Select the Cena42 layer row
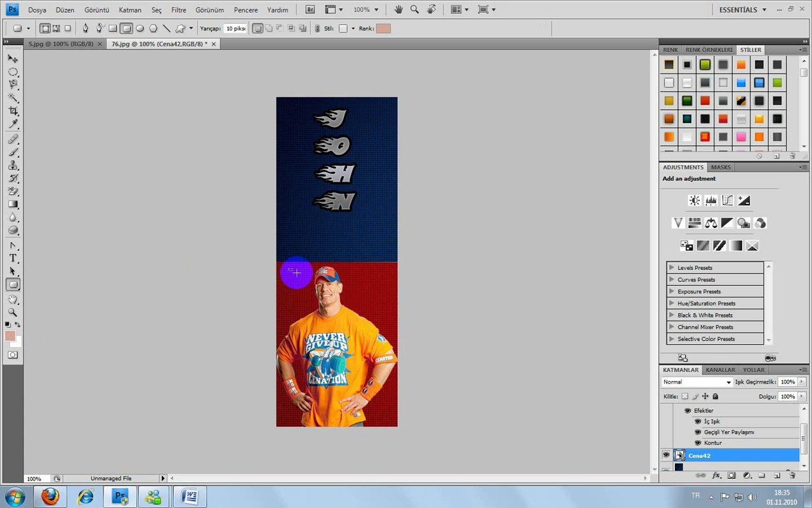The width and height of the screenshot is (812, 508). click(730, 455)
